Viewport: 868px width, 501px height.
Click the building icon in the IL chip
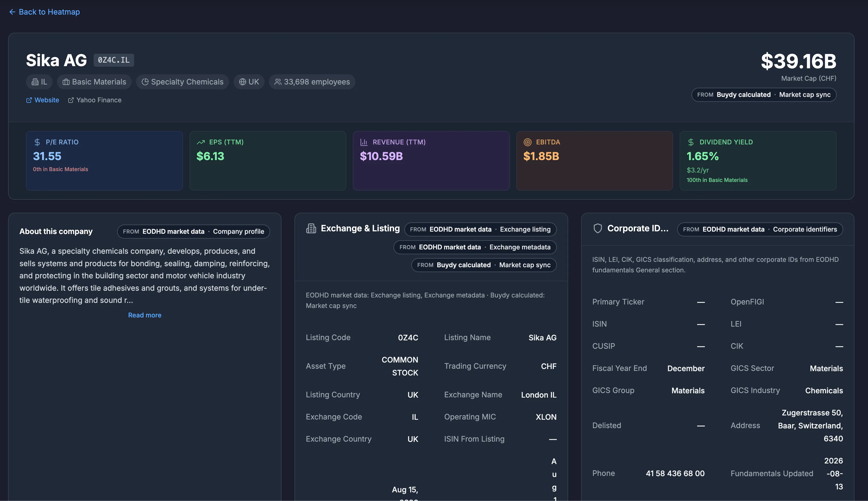[35, 82]
